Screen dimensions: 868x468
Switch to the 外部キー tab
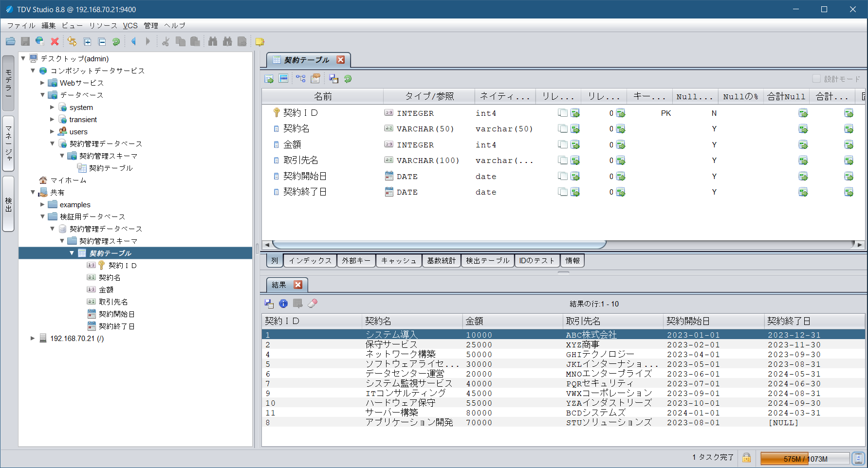(356, 261)
